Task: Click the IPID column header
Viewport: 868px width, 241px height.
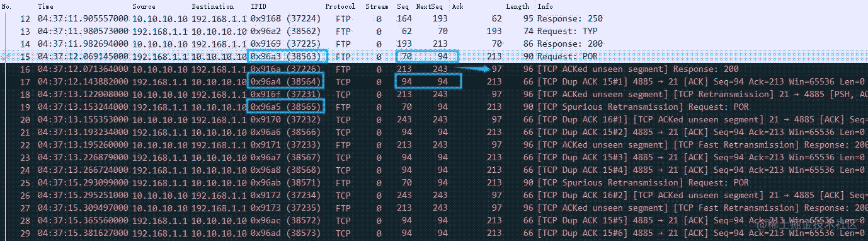Action: point(258,6)
